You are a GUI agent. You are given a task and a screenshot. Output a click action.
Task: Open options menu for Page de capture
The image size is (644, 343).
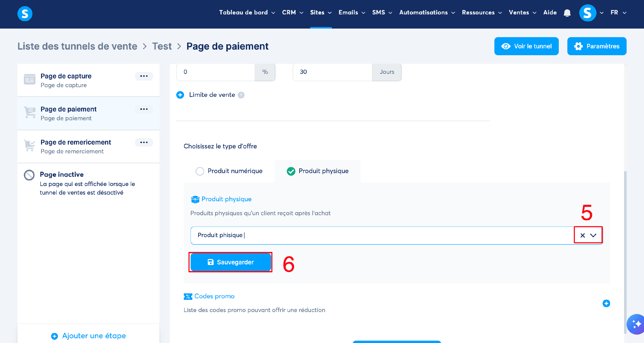(144, 76)
